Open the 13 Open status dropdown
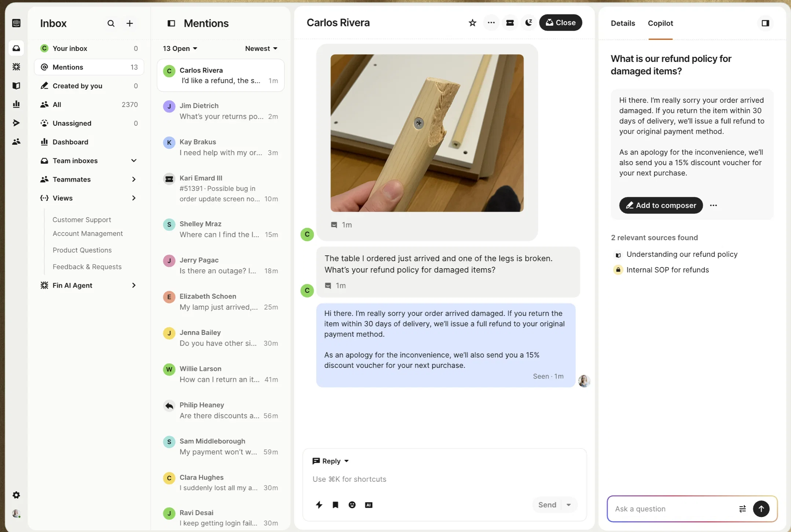 click(180, 48)
